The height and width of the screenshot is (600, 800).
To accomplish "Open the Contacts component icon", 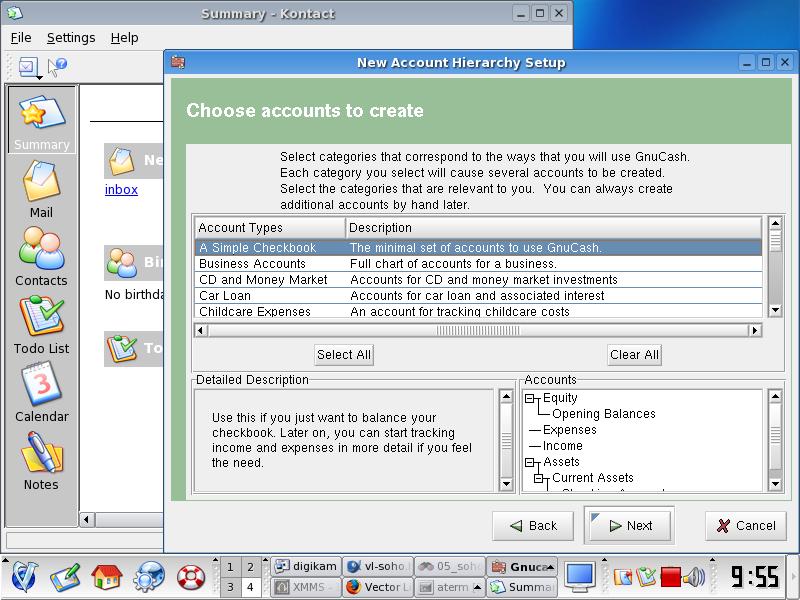I will point(41,257).
